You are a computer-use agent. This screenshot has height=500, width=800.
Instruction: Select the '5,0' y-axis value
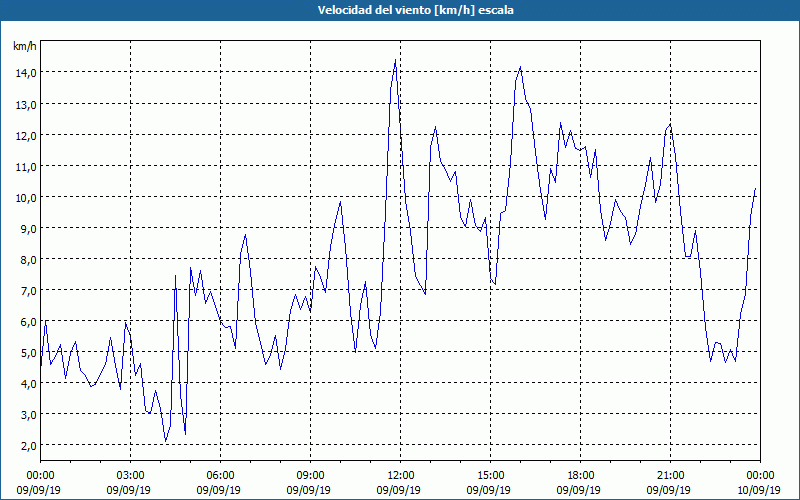[x=28, y=353]
